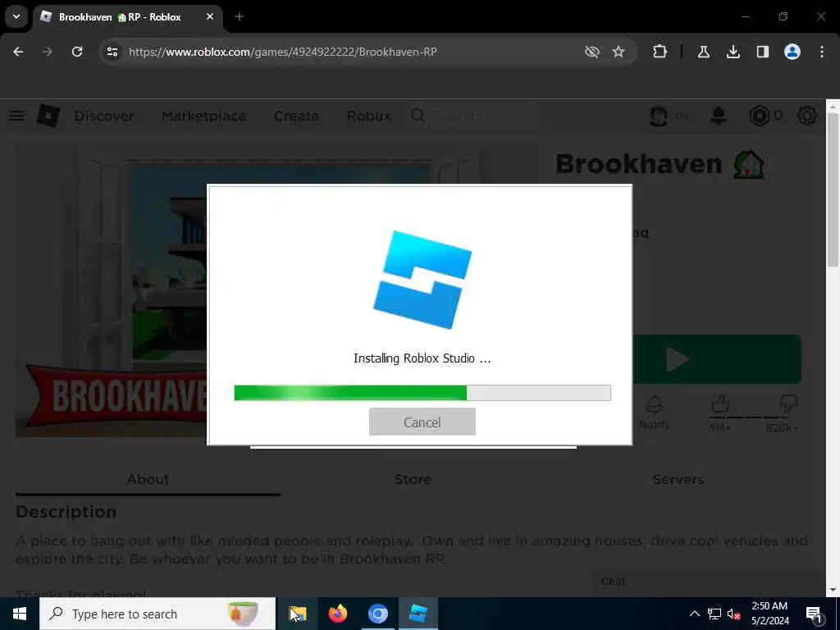
Task: Show hidden system tray icons
Action: coord(694,614)
